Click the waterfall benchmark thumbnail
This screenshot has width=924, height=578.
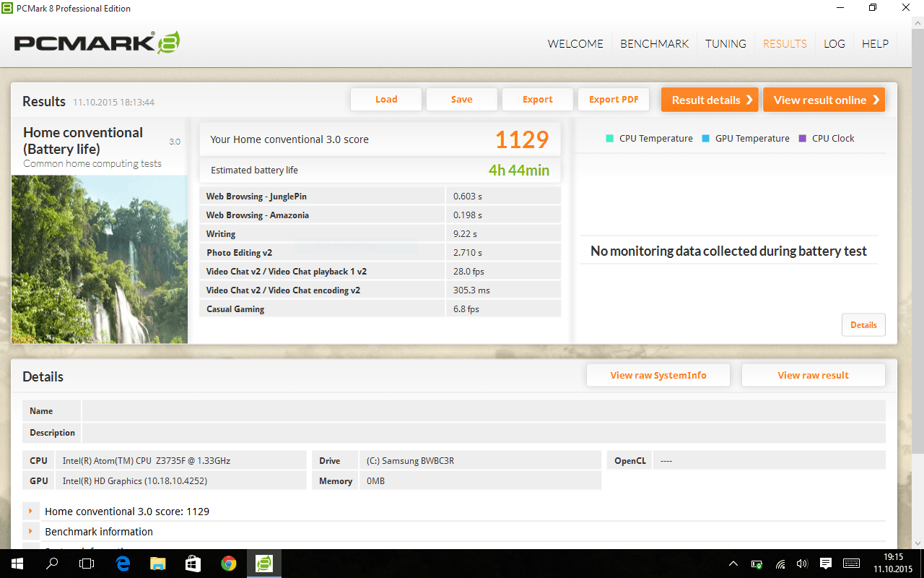[x=100, y=259]
